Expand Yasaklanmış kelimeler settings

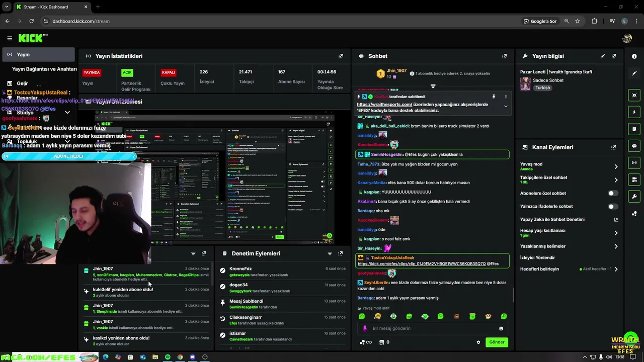[x=616, y=246]
